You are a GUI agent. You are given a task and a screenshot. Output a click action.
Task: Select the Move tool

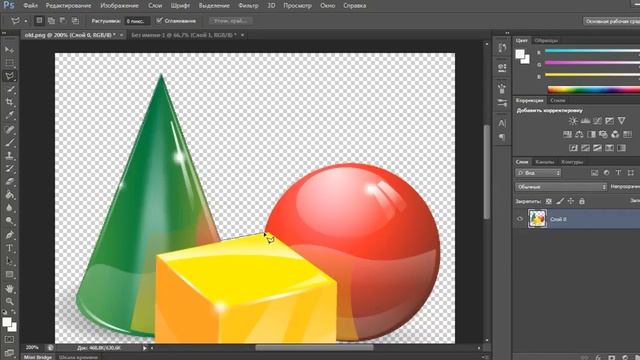tap(9, 50)
